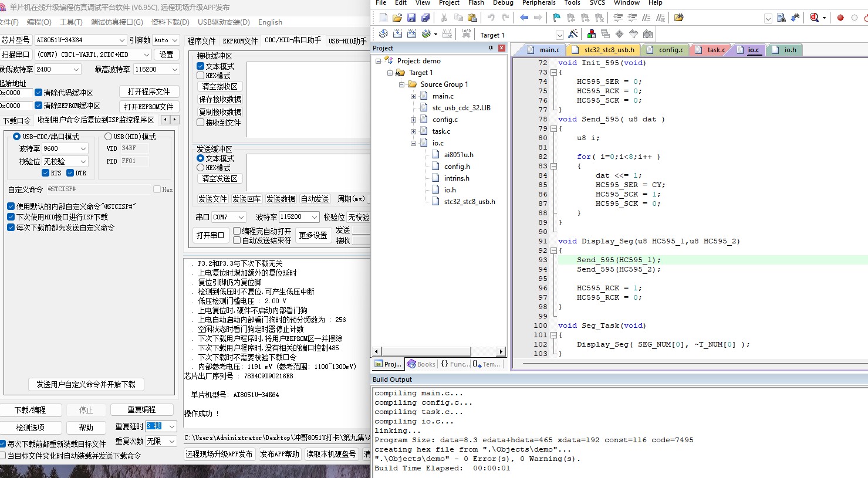
Task: Click the 自定义命令 input field
Action: pos(97,189)
